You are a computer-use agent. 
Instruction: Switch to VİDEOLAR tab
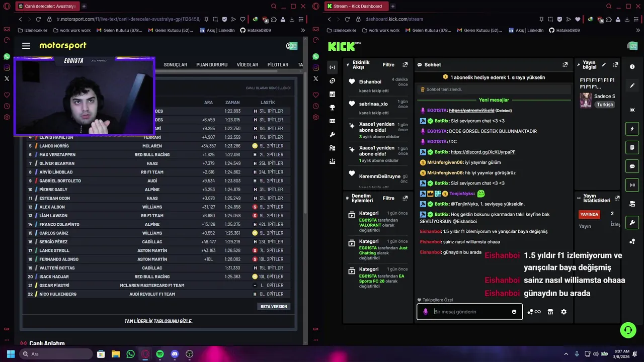[248, 65]
